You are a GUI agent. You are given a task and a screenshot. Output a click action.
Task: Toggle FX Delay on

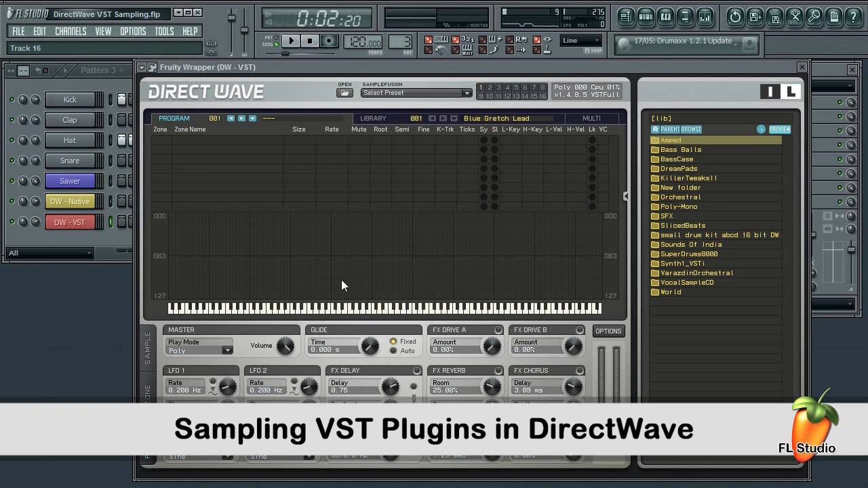[417, 371]
